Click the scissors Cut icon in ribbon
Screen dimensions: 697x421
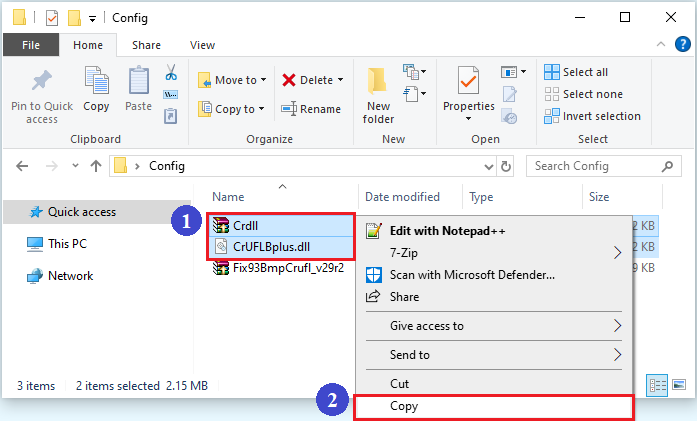[170, 73]
